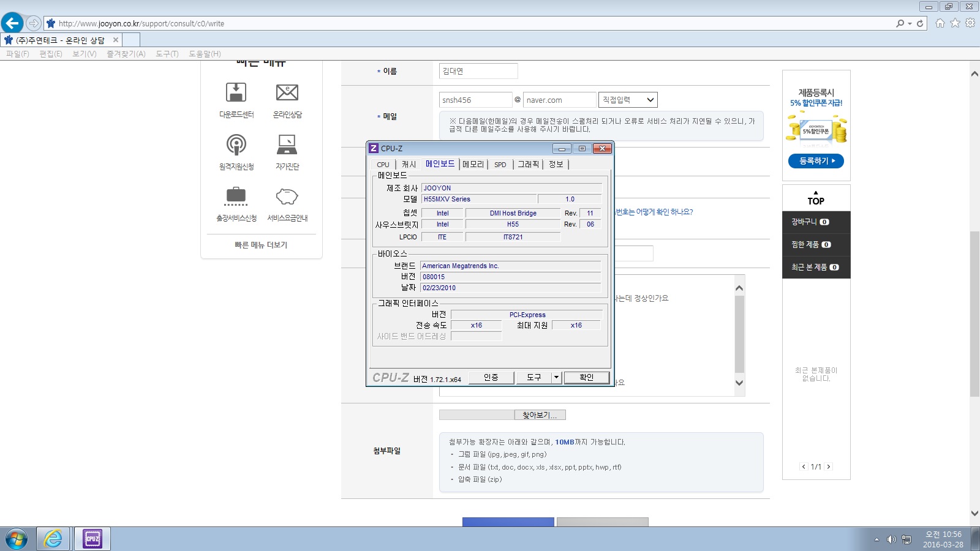Open Internet Explorer from taskbar

53,539
